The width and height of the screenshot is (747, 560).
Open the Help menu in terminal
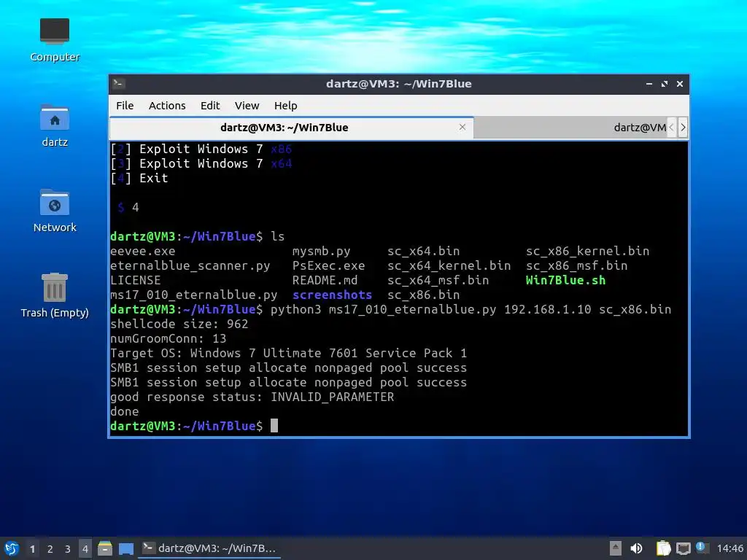point(285,106)
